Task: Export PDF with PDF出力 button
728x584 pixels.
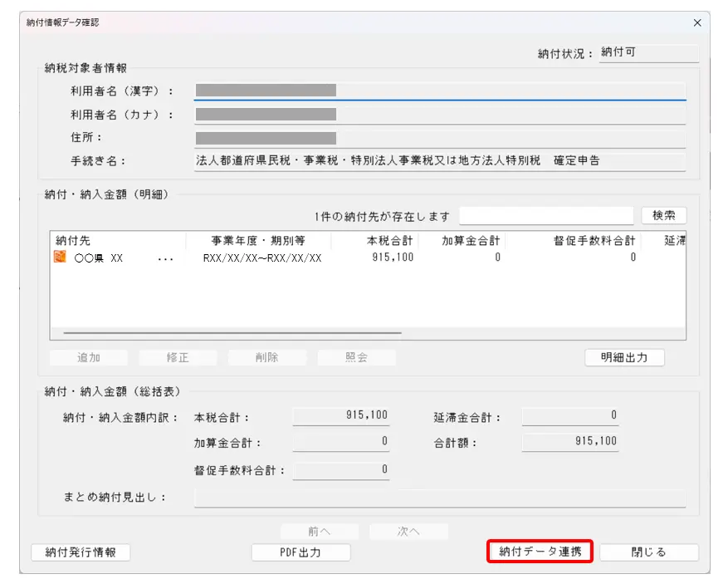Action: 300,552
